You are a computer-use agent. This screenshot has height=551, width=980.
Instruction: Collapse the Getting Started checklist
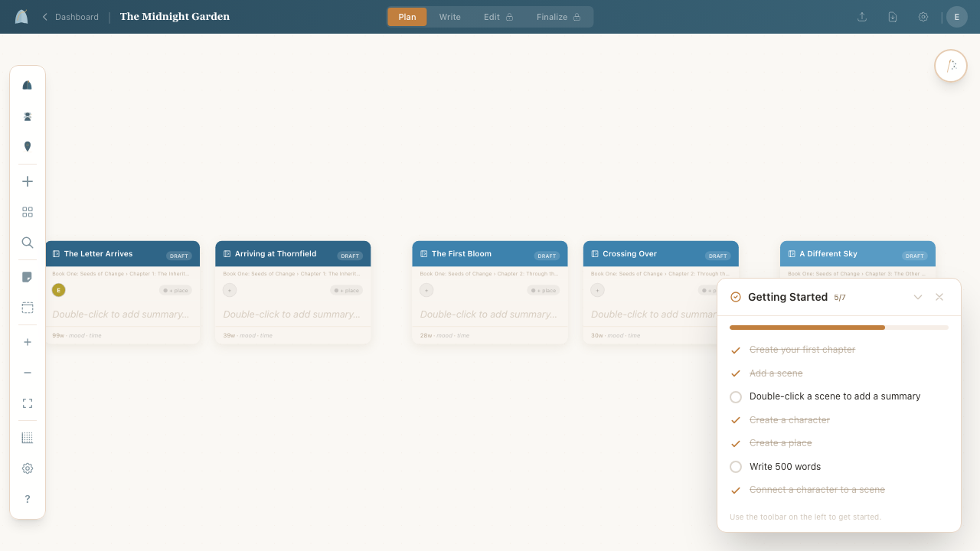(x=918, y=297)
